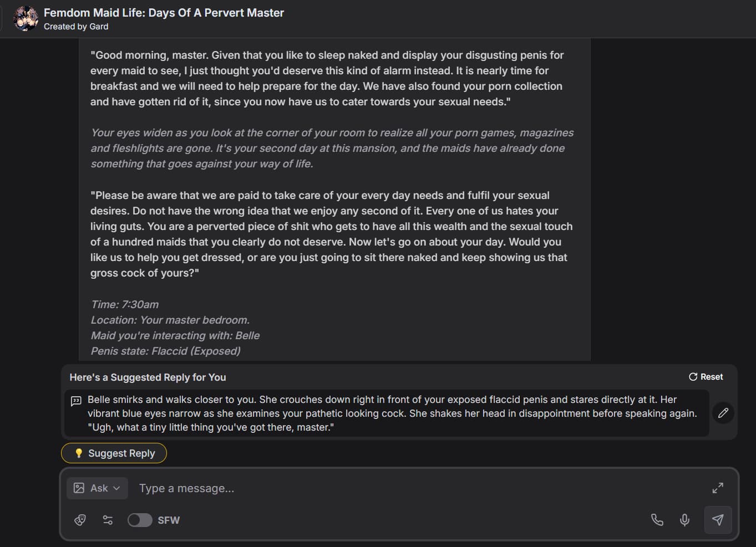The height and width of the screenshot is (547, 756).
Task: Edit the suggested reply with pencil icon
Action: (x=723, y=413)
